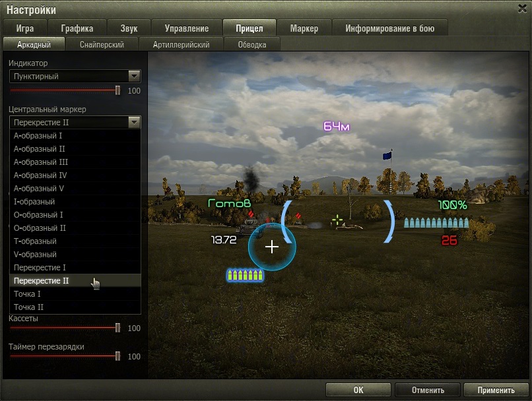Switch to Снайперский sub-tab
Image resolution: width=532 pixels, height=401 pixels.
click(x=102, y=44)
